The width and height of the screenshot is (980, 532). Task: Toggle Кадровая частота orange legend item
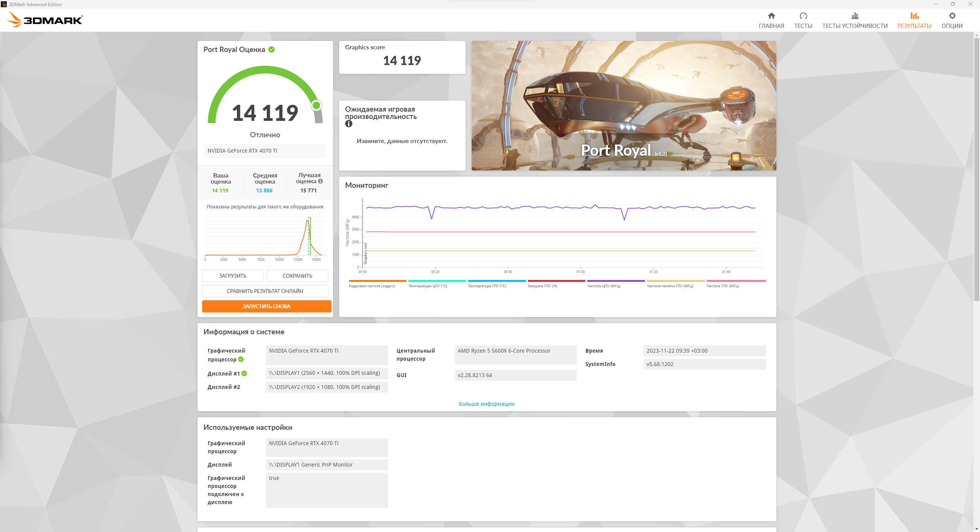pos(377,283)
